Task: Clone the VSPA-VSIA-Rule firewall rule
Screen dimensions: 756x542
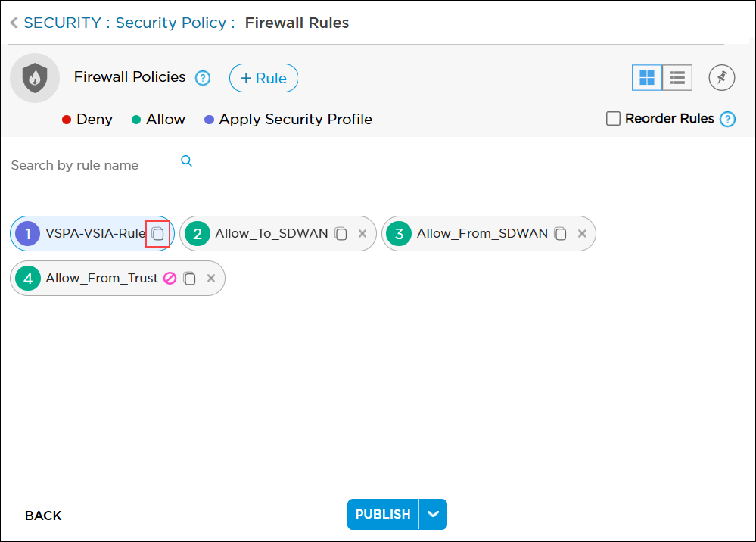Action: click(x=157, y=234)
